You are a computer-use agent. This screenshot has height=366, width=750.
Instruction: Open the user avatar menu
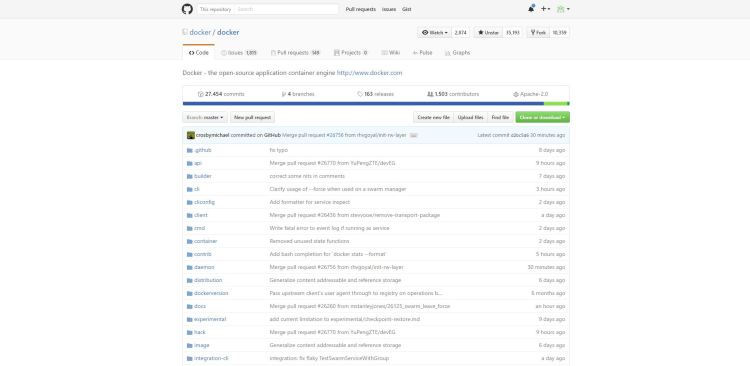(x=563, y=9)
